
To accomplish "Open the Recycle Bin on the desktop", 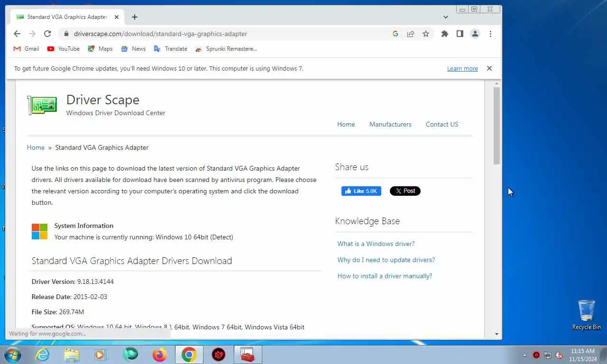I will coord(587,315).
